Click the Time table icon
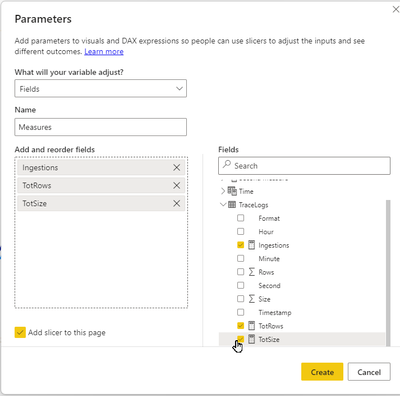 [232, 191]
